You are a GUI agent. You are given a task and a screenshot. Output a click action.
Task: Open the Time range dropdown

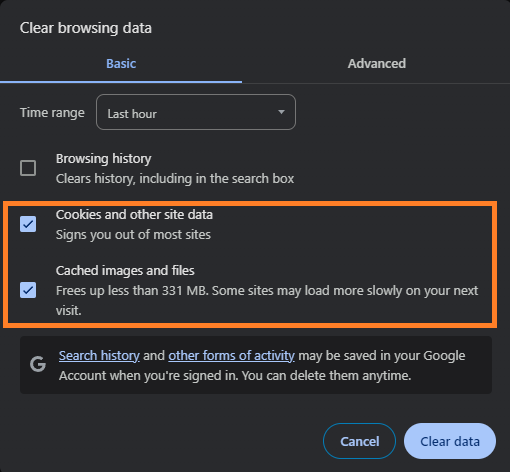click(196, 112)
